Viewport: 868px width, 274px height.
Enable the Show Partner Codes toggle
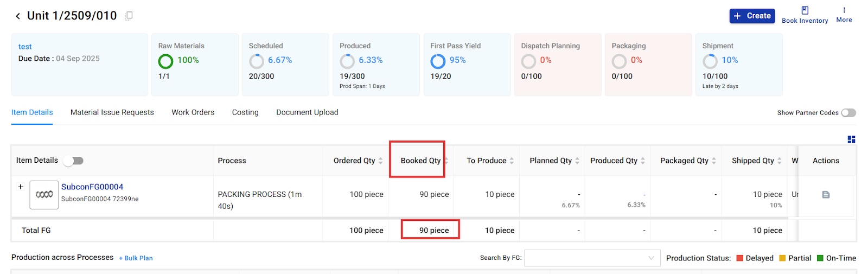[x=848, y=113]
